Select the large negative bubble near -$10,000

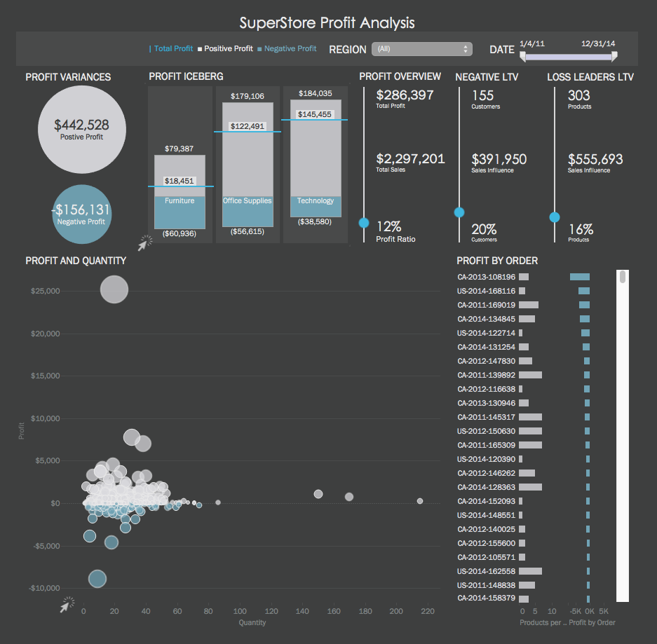coord(97,579)
